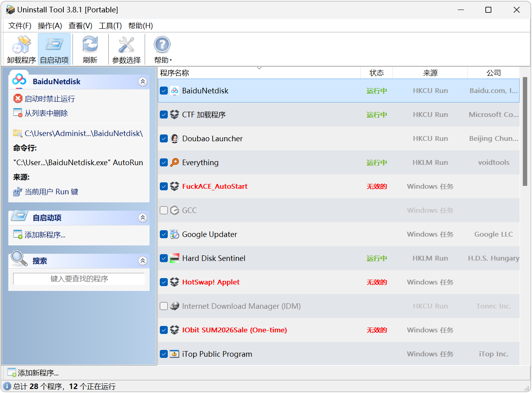
Task: Open the 帮助 toolbar dropdown arrow
Action: click(171, 60)
